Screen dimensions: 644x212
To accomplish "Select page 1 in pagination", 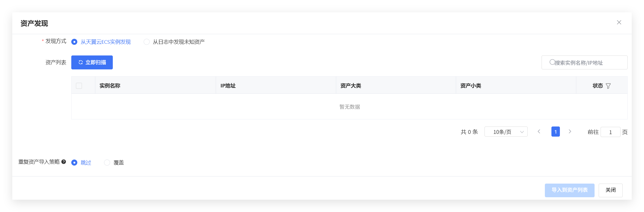I will [556, 132].
